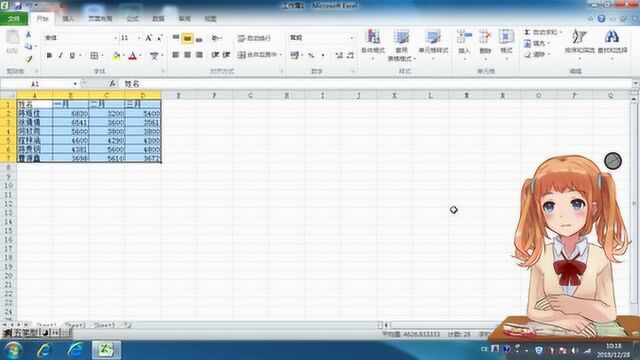The image size is (640, 360).
Task: Click the Borders grid icon
Action: [94, 56]
